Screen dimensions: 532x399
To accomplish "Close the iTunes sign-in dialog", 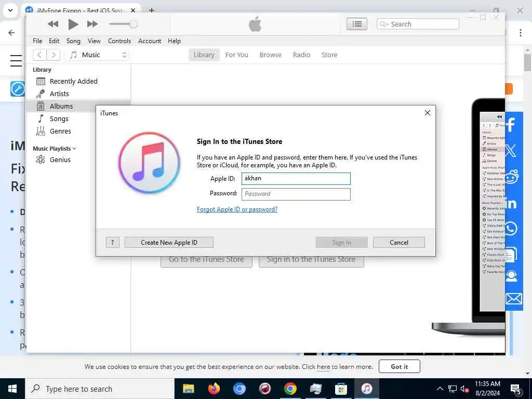I will (x=428, y=113).
